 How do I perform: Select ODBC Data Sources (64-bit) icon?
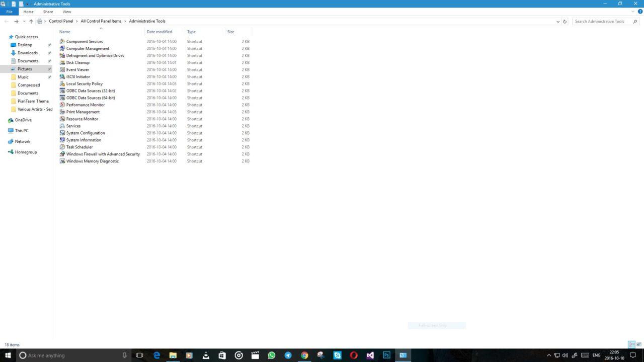point(62,98)
